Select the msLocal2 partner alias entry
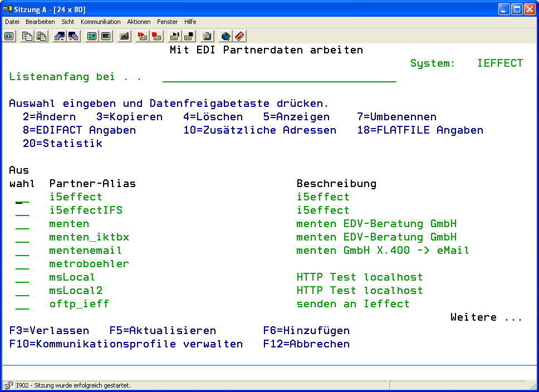This screenshot has height=392, width=539. [x=76, y=291]
